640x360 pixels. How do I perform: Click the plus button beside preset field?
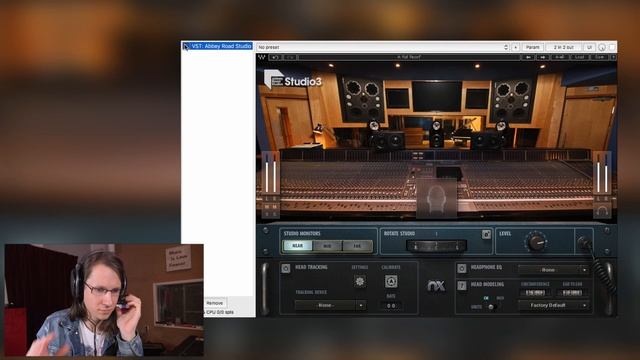tap(515, 47)
